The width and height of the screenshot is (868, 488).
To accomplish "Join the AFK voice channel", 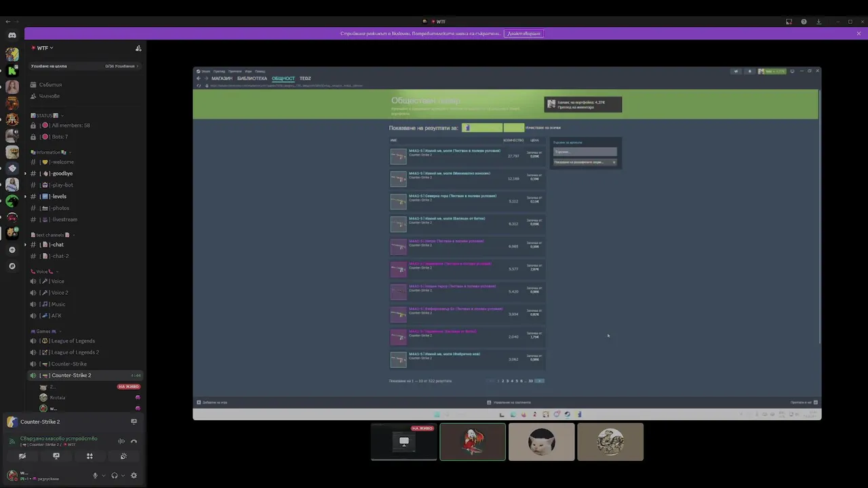I will pos(84,316).
